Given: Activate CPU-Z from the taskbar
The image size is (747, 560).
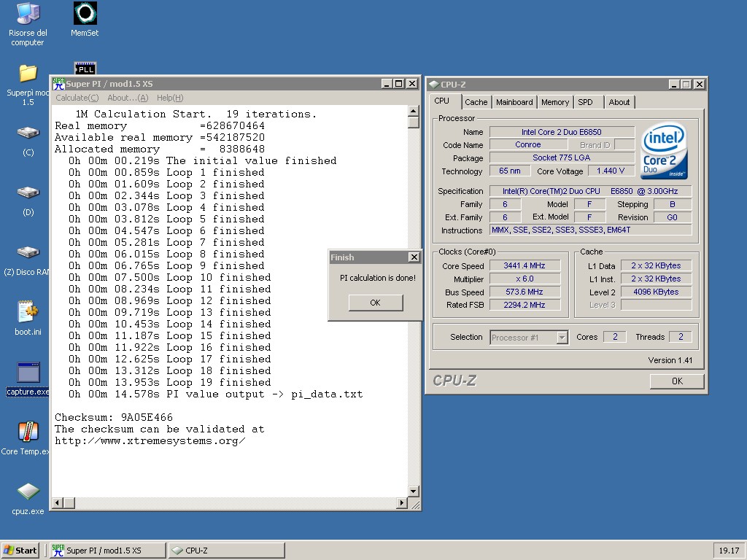Looking at the screenshot, I should click(227, 551).
